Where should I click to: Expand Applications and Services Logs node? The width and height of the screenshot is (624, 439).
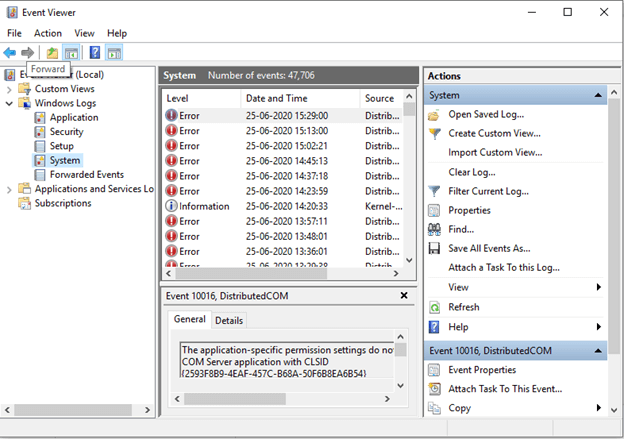(9, 190)
